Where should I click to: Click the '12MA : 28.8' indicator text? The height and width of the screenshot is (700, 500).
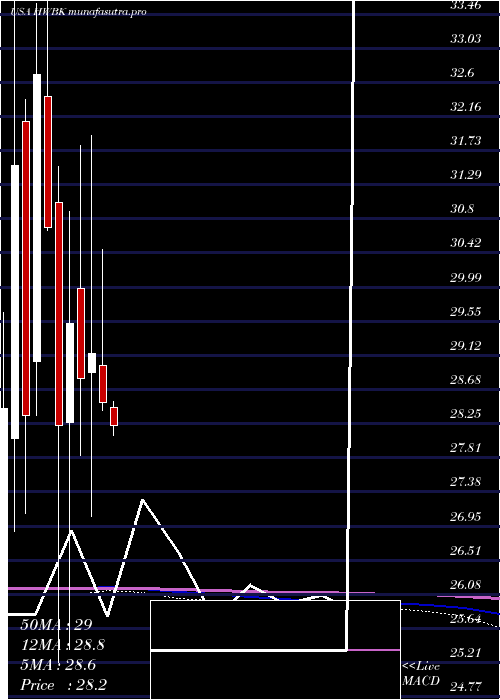62,645
